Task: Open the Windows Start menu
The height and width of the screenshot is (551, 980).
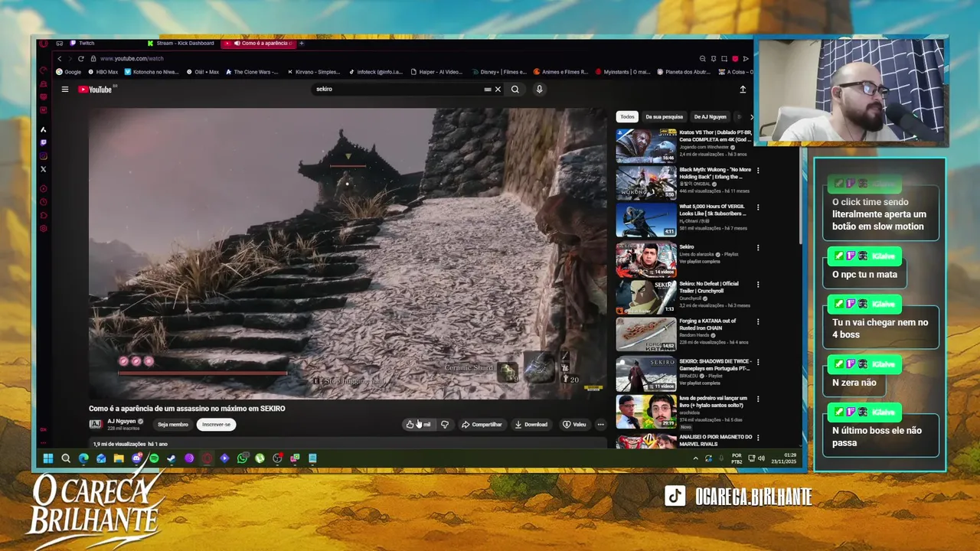Action: (47, 459)
